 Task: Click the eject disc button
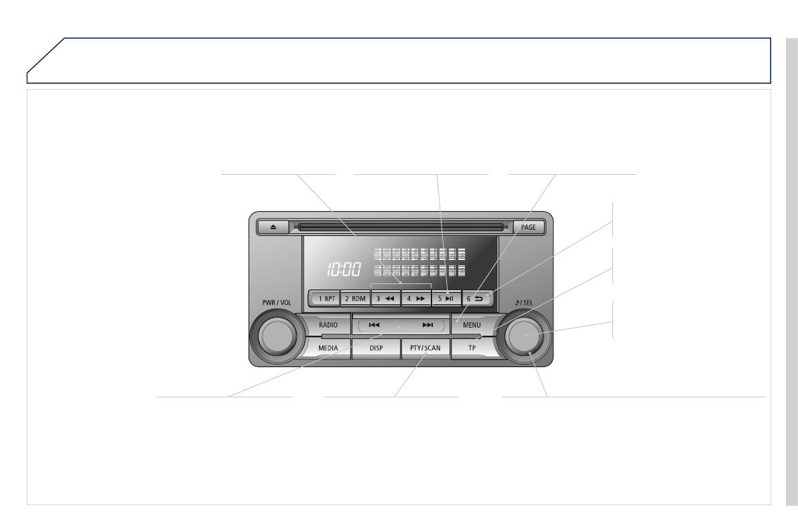pos(273,227)
